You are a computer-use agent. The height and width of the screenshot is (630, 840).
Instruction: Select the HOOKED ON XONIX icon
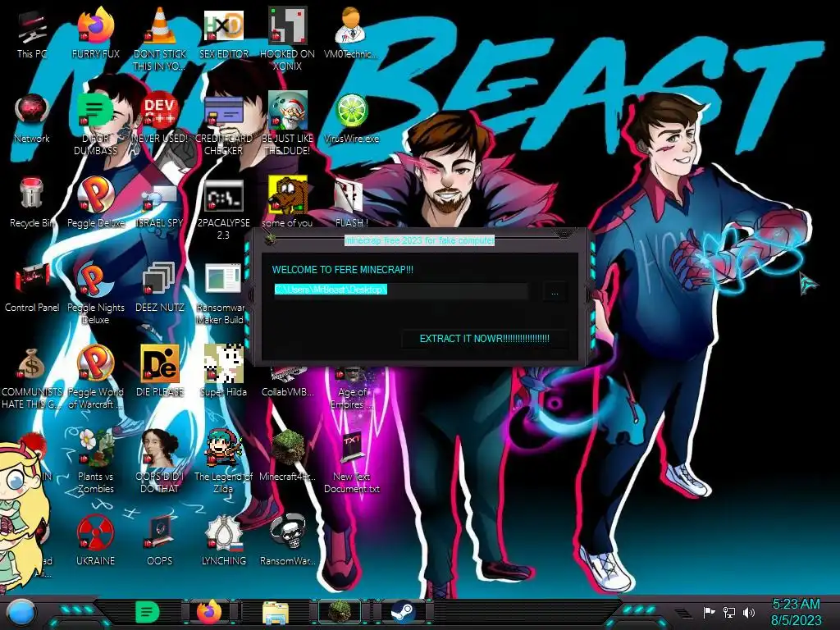coord(287,27)
